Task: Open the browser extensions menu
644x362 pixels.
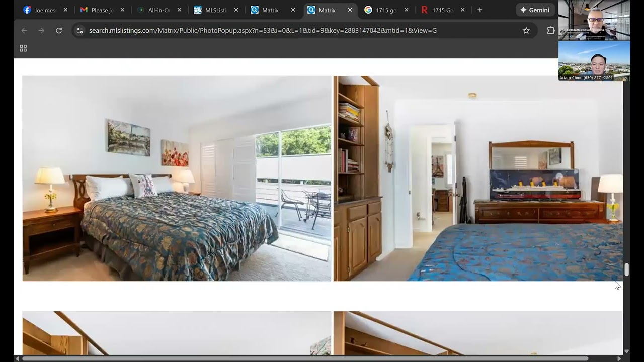Action: tap(551, 30)
